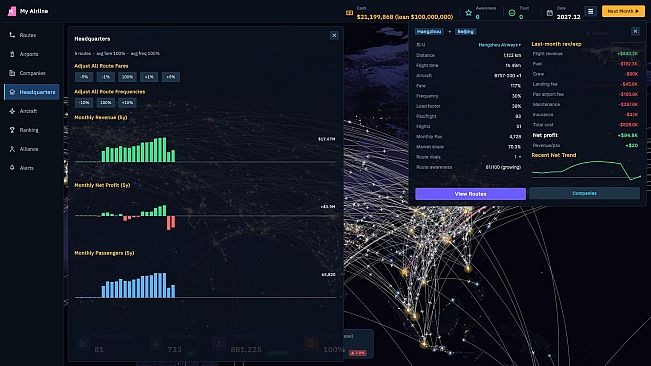Decrease all route frequencies by 10%

click(84, 102)
